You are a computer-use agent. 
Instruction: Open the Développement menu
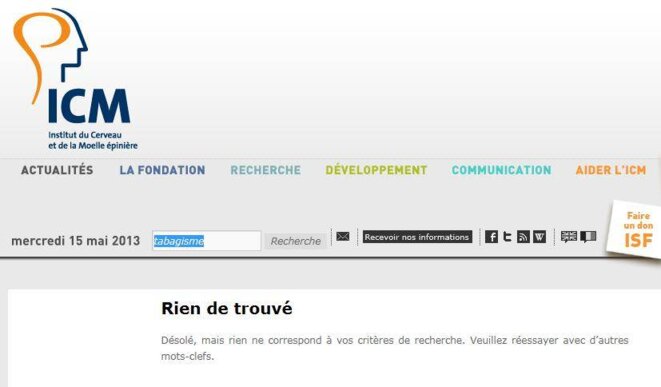pyautogui.click(x=376, y=170)
